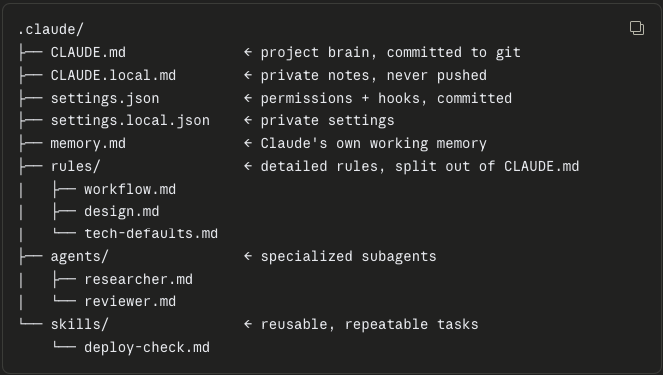
Task: Click the .claude/ root folder text
Action: coord(51,30)
